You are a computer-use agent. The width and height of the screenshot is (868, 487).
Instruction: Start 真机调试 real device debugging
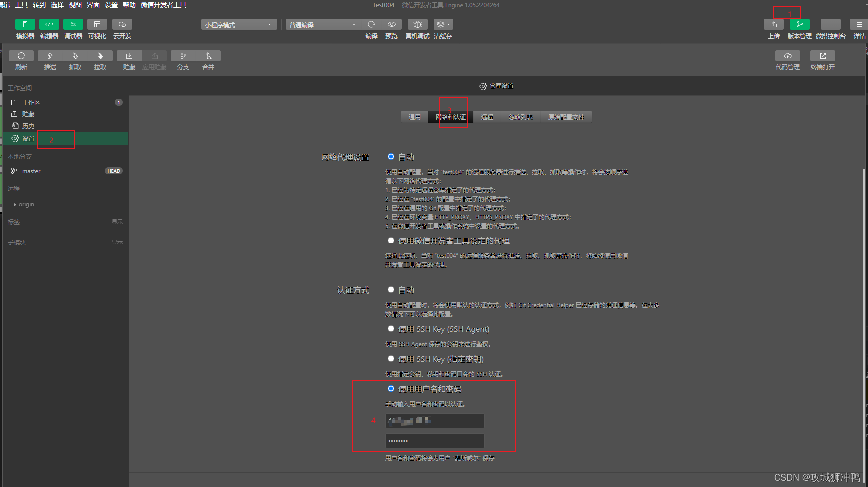pos(418,24)
